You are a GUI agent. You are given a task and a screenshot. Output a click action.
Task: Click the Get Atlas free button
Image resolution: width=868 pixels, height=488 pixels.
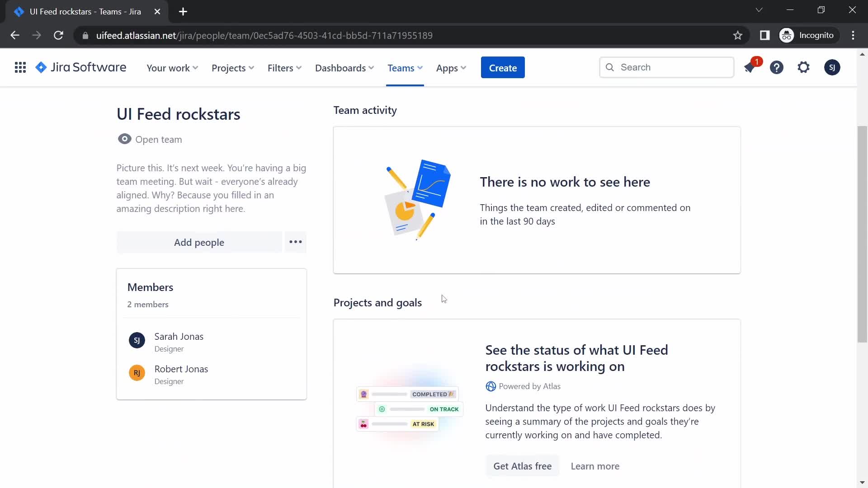pos(522,466)
